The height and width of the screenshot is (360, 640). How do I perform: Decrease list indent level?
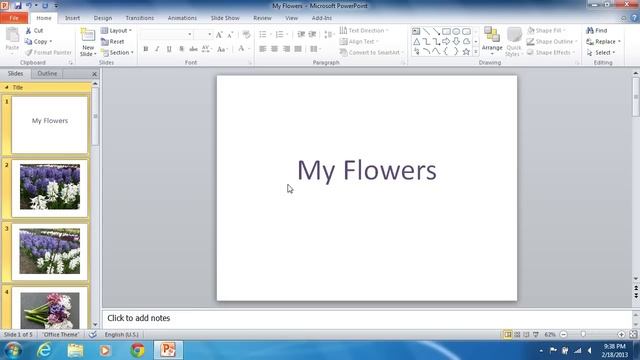point(301,35)
